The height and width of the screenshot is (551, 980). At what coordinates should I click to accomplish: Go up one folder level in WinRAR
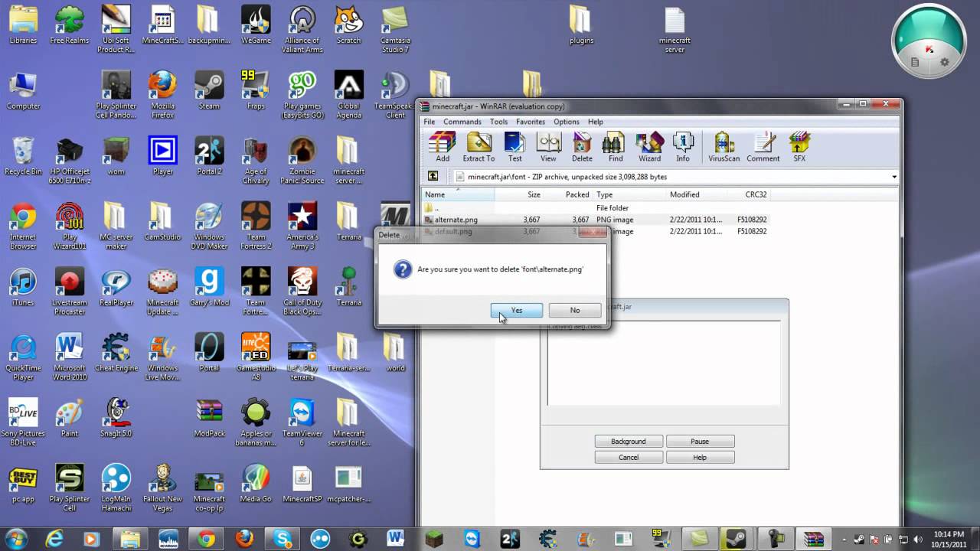[433, 177]
